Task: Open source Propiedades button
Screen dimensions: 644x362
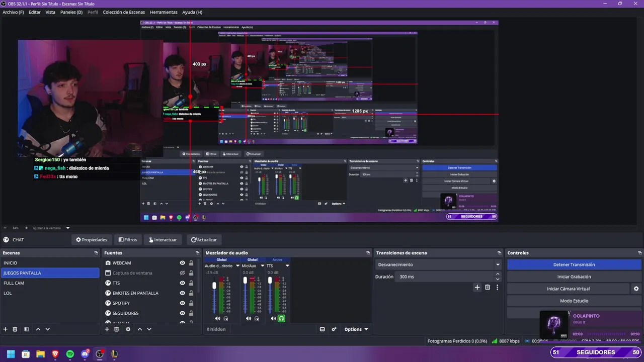Action: [x=91, y=240]
